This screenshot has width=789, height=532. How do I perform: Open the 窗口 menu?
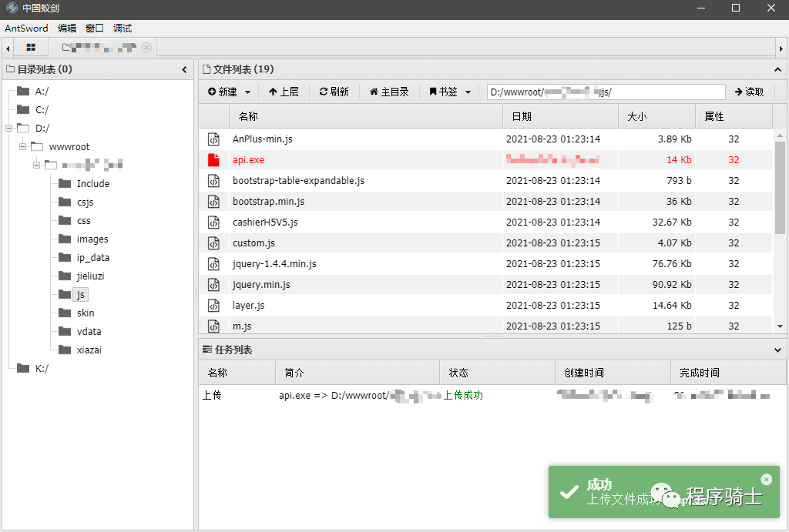tap(94, 28)
